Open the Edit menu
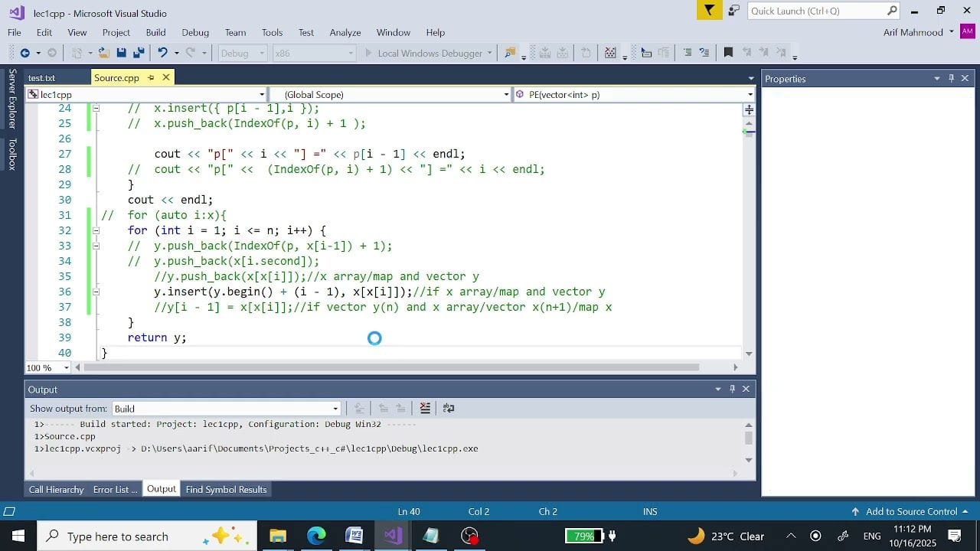 click(44, 32)
